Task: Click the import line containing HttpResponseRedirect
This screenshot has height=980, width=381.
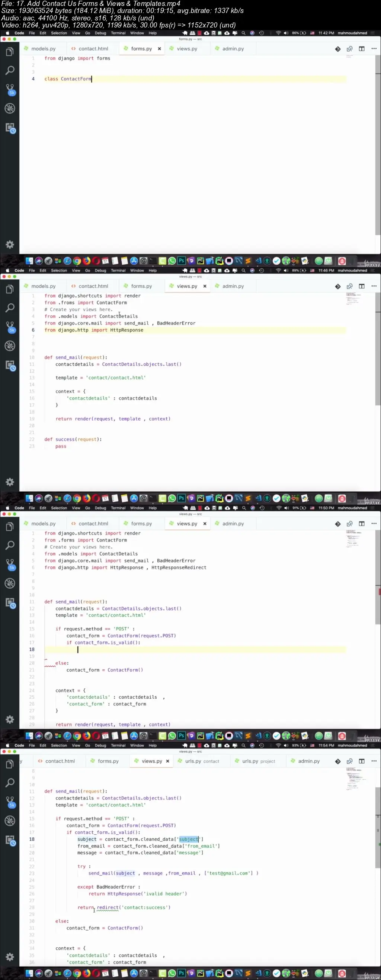Action: coord(125,567)
